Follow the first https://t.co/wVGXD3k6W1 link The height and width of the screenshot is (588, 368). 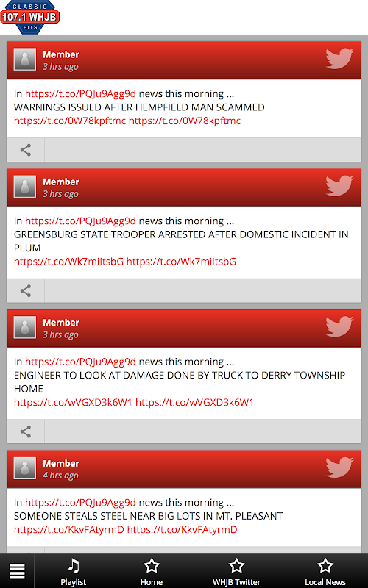73,402
